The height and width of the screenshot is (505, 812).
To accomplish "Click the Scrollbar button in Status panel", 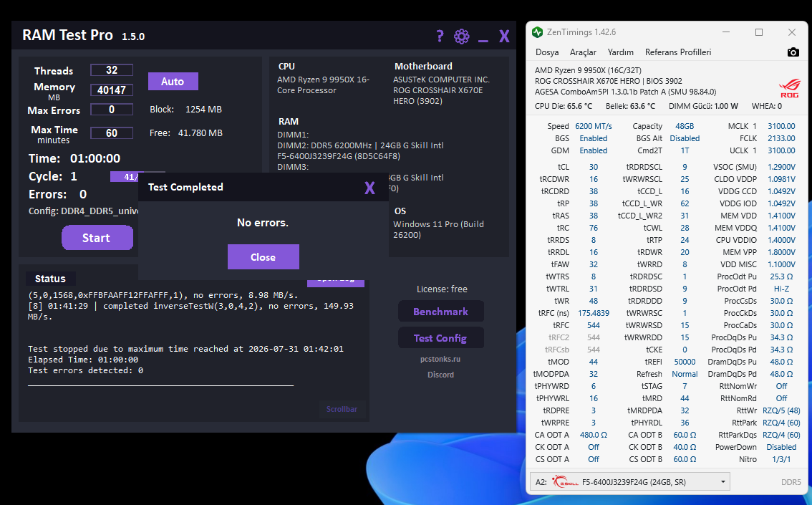I will [342, 409].
